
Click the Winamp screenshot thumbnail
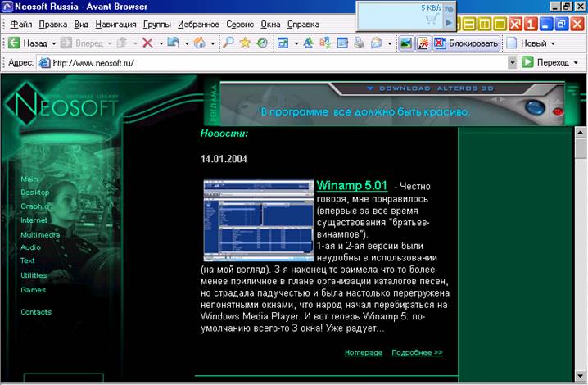click(x=258, y=220)
